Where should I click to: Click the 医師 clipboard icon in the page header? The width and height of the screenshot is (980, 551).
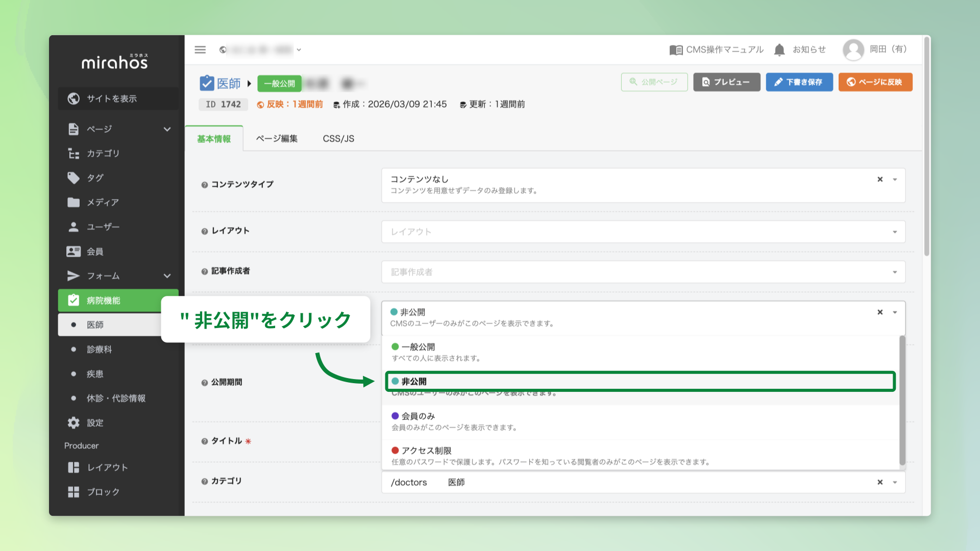click(x=207, y=83)
